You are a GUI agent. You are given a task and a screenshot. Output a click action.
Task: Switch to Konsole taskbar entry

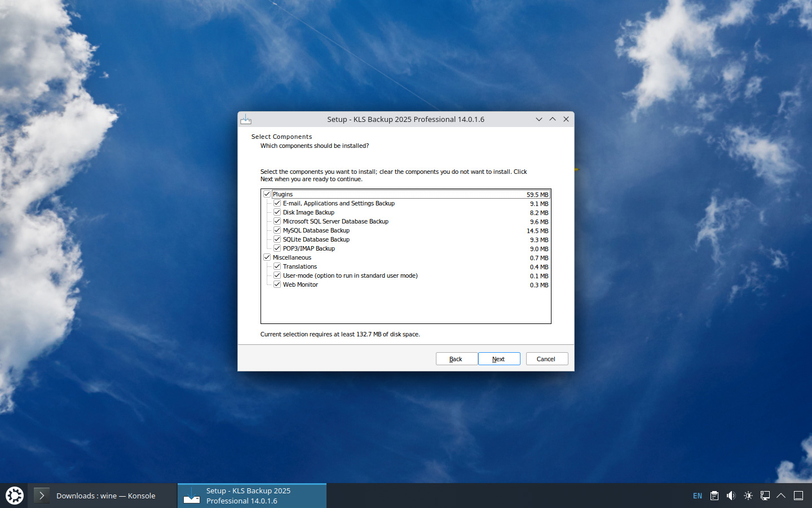(x=103, y=496)
